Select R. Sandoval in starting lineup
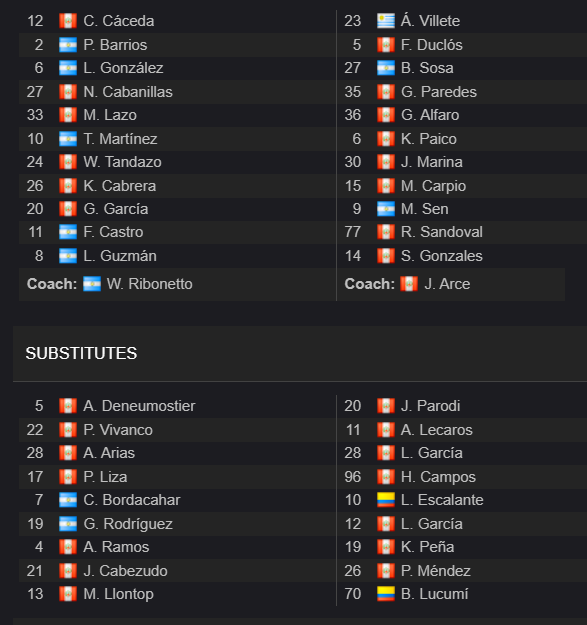The height and width of the screenshot is (625, 587). 442,232
